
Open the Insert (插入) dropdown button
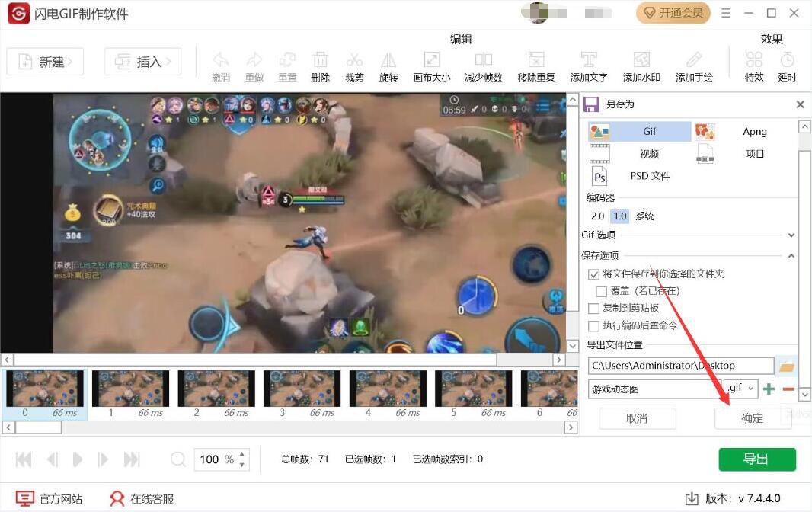[x=143, y=62]
